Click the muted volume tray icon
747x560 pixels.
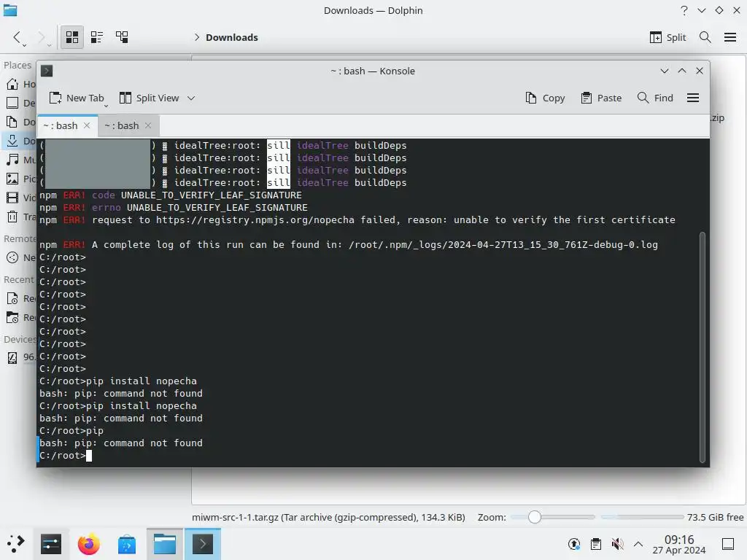click(x=617, y=544)
